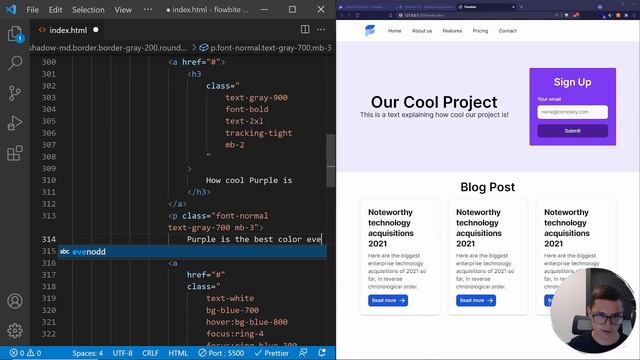Click Spaces: 4 indentation setting
Image resolution: width=640 pixels, height=360 pixels.
click(87, 353)
